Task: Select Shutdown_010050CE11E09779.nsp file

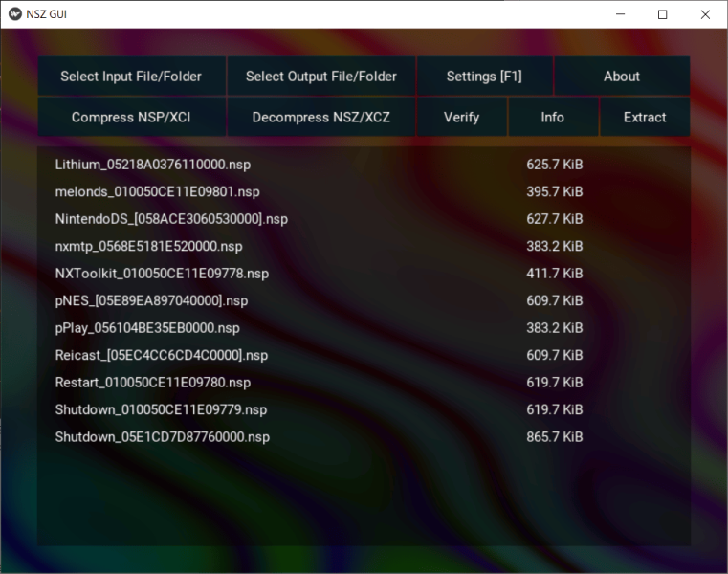Action: [x=161, y=409]
